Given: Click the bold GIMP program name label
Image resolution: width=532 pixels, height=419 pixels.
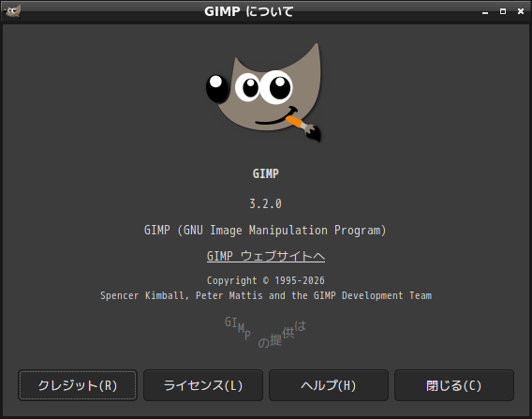Looking at the screenshot, I should point(266,173).
